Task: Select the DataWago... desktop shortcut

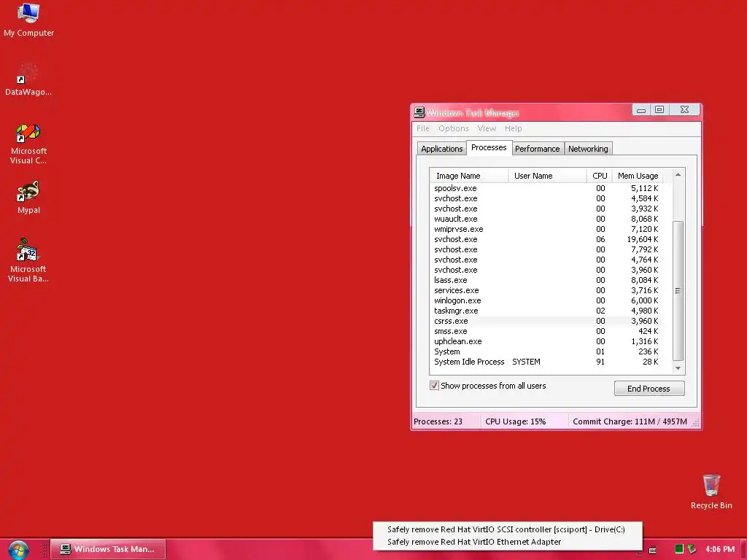Action: point(28,79)
